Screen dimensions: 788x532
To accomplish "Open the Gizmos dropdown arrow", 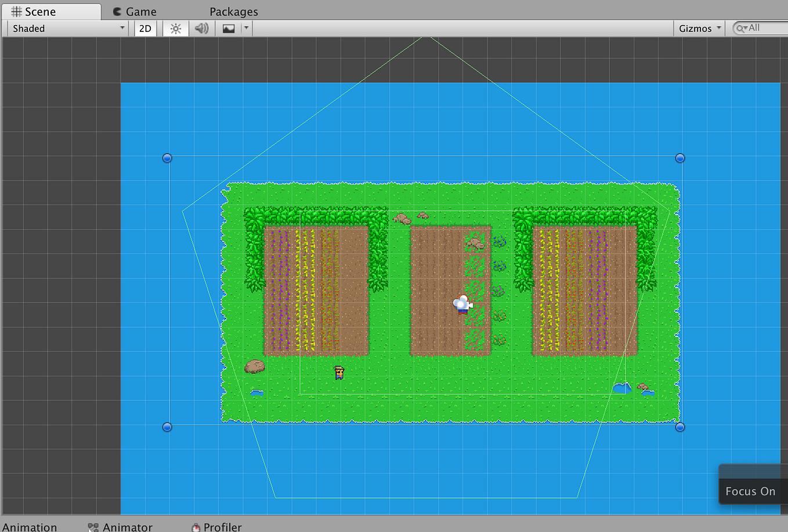I will [x=720, y=28].
